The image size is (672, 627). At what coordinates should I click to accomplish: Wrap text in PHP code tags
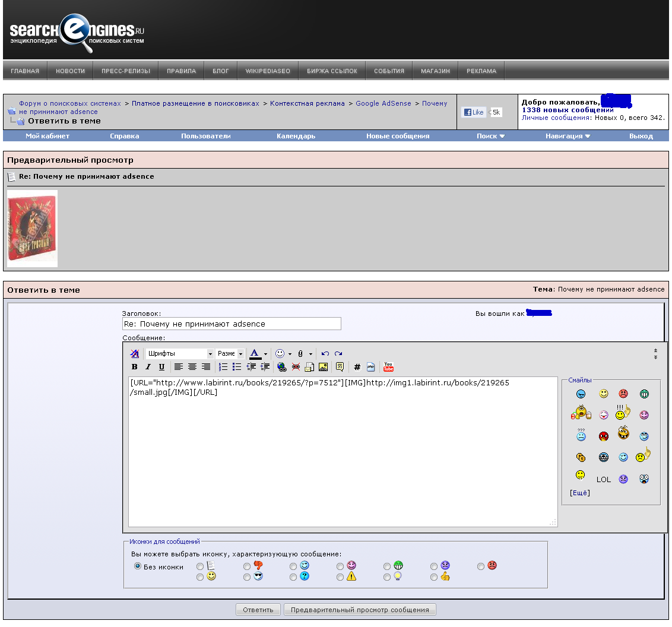[370, 367]
